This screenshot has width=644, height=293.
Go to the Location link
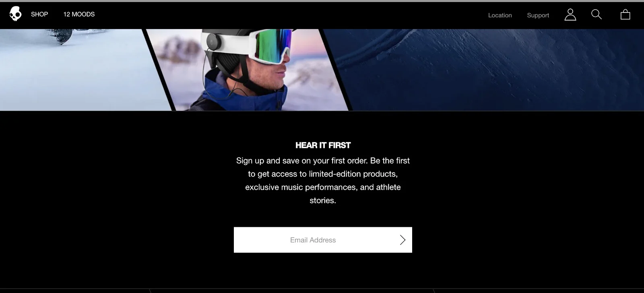500,15
